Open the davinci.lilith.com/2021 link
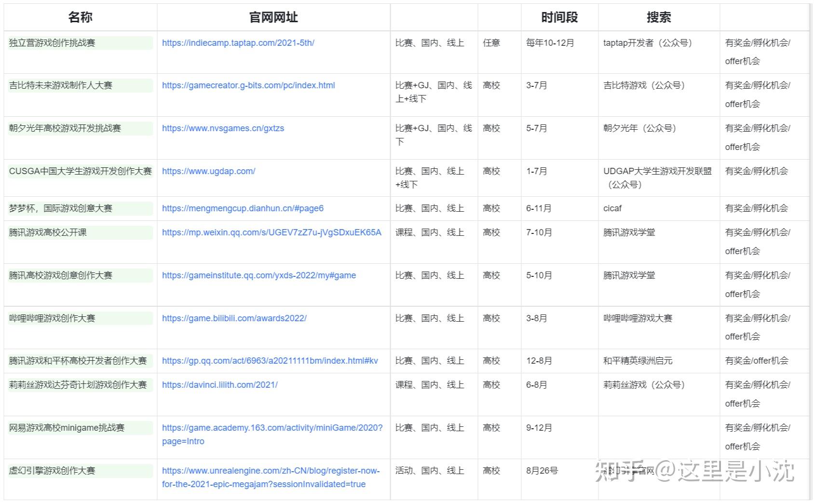The height and width of the screenshot is (504, 815). coord(219,385)
